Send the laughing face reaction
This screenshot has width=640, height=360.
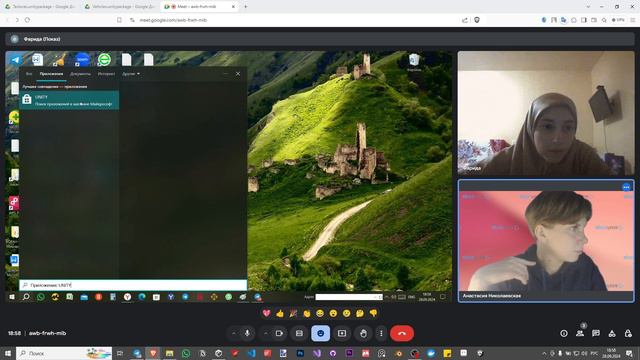point(320,313)
